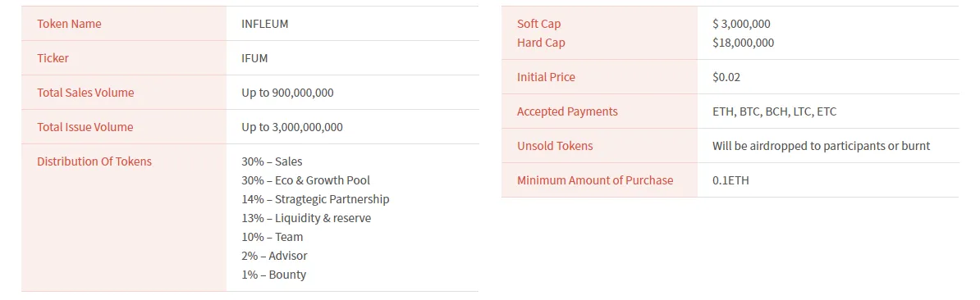Image resolution: width=980 pixels, height=300 pixels.
Task: Select the 0.1ETH minimum purchase value
Action: (730, 180)
